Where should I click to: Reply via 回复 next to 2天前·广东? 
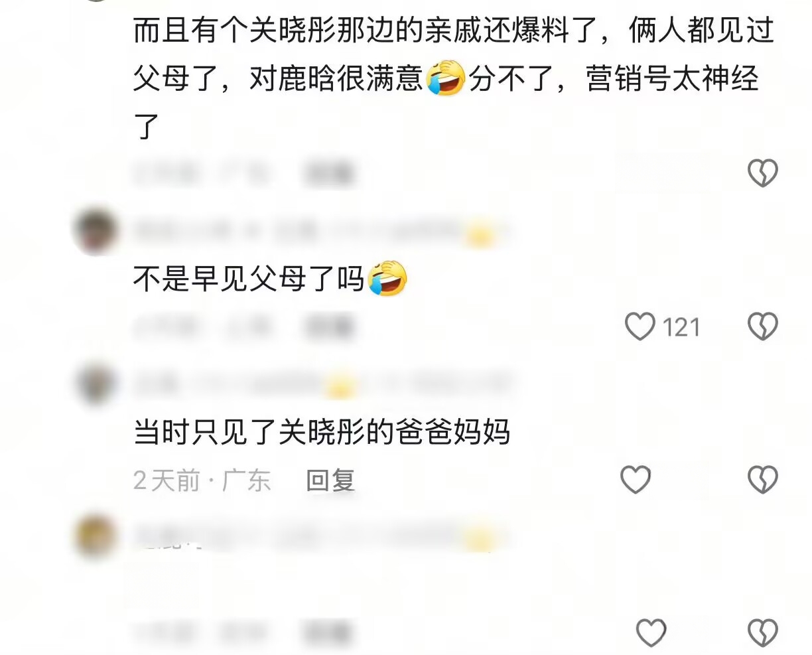(x=330, y=480)
